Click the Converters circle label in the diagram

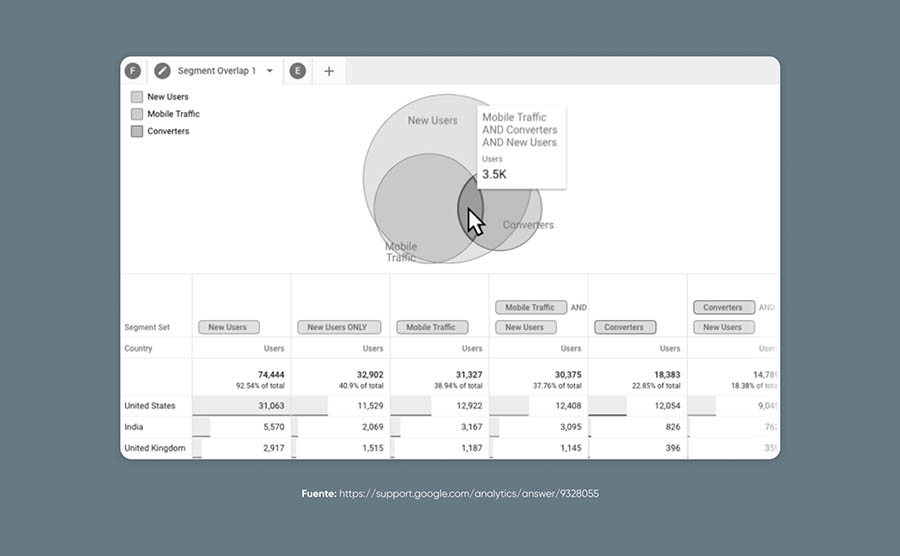point(528,225)
